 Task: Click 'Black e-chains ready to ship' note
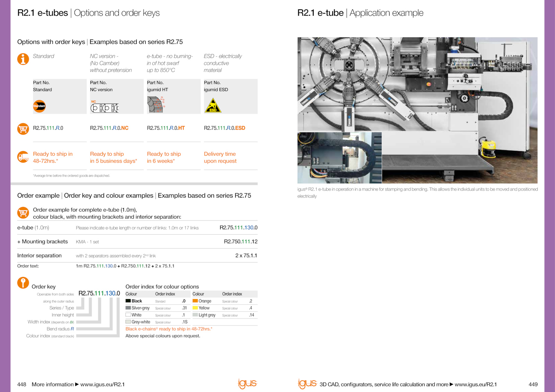[x=169, y=329]
